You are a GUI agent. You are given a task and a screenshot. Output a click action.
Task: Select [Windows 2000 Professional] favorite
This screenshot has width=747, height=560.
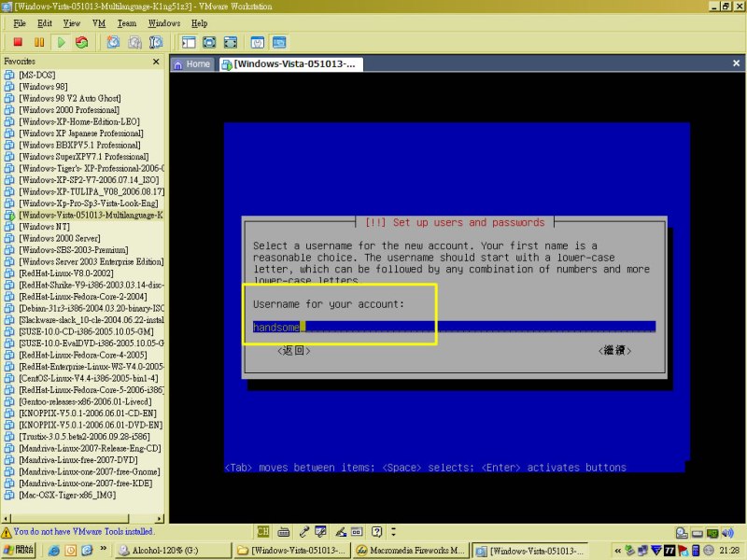click(68, 110)
